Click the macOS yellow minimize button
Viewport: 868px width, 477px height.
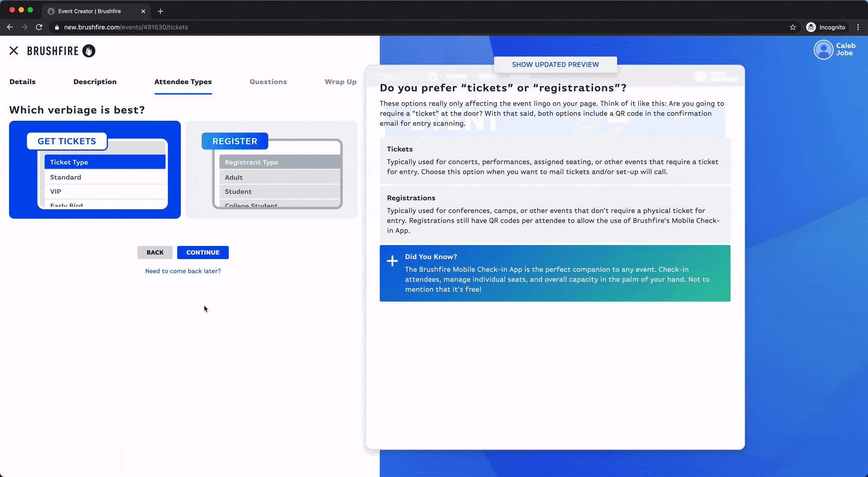(x=21, y=10)
